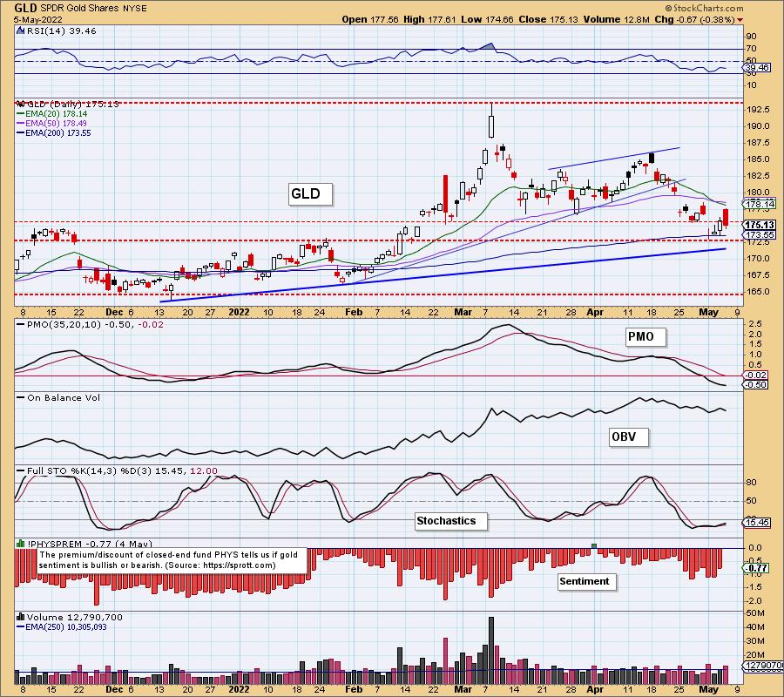Click the !PHYSPREM histogram legend icon
The width and height of the screenshot is (784, 697).
tap(21, 544)
